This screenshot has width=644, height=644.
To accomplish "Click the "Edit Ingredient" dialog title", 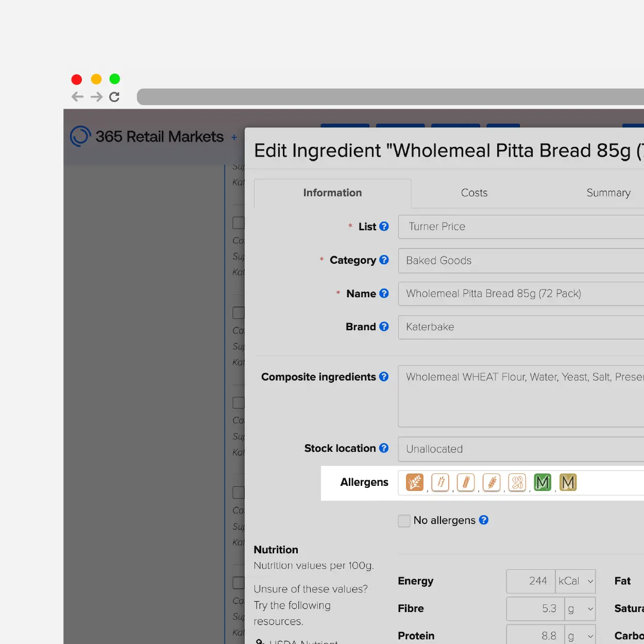I will click(449, 150).
